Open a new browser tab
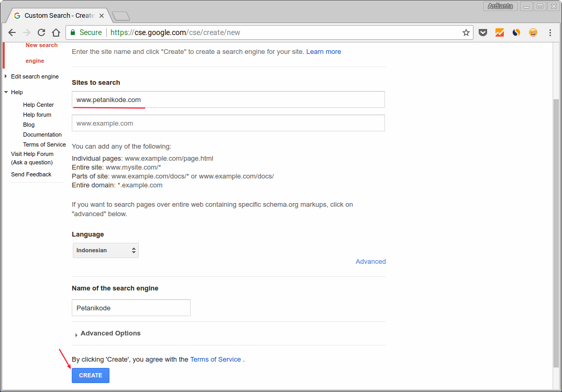Image resolution: width=562 pixels, height=392 pixels. [x=120, y=15]
